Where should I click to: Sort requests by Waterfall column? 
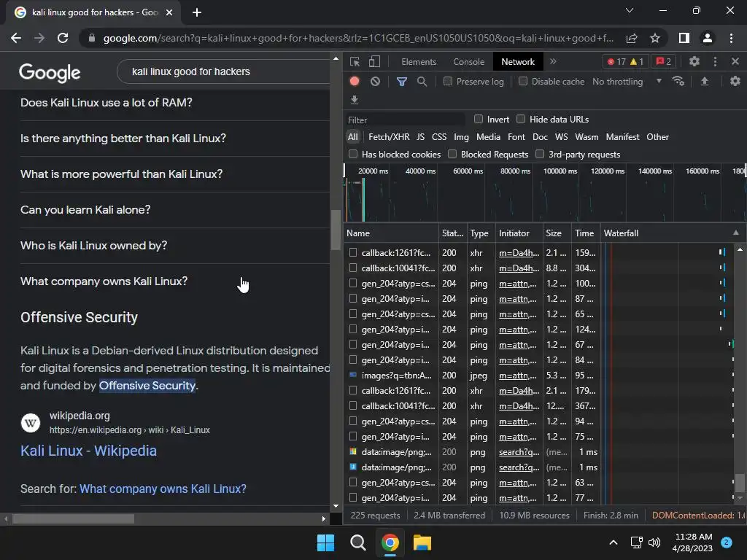pos(673,233)
